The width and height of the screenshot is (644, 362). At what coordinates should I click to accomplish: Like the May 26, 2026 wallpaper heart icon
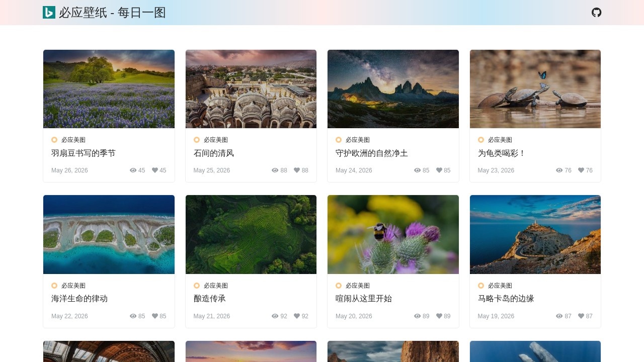tap(155, 170)
